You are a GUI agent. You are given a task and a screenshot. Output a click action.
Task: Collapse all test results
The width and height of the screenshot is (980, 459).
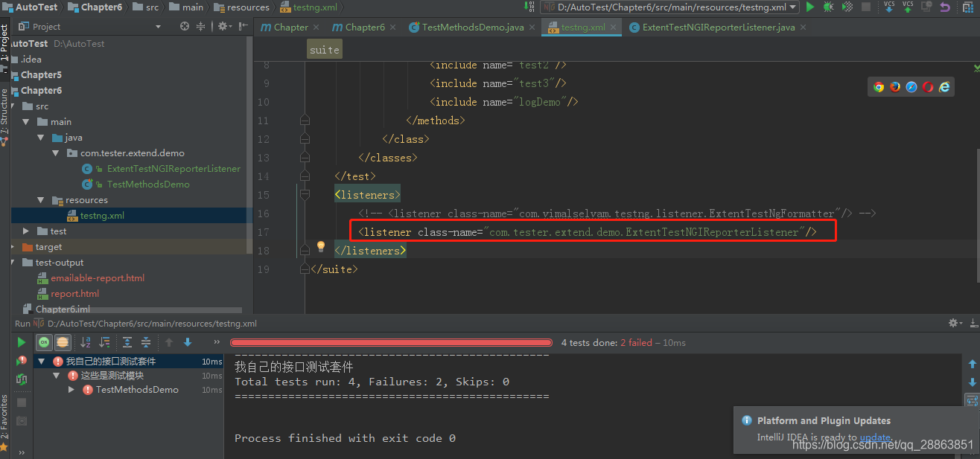[146, 342]
